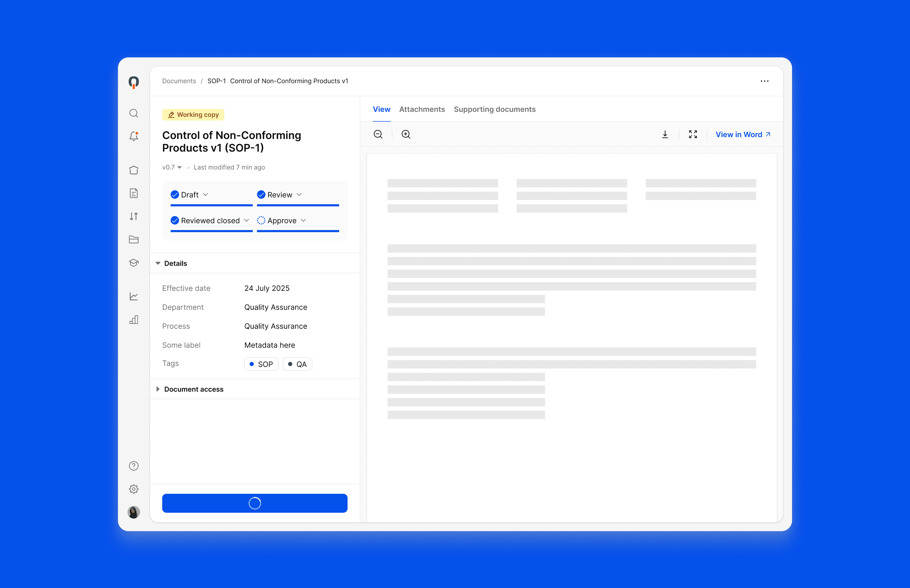This screenshot has width=910, height=588.
Task: Click the Working copy badge
Action: click(193, 114)
